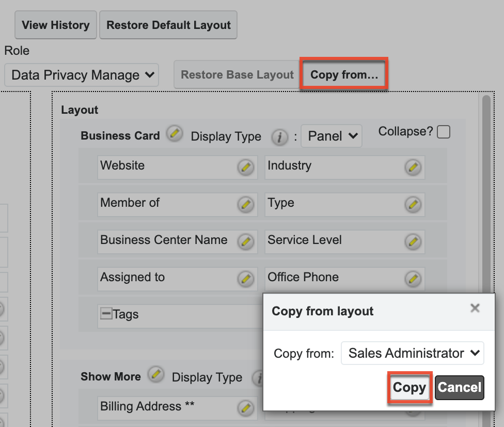Click pencil icon next to Business Card
The image size is (504, 427).
(175, 134)
